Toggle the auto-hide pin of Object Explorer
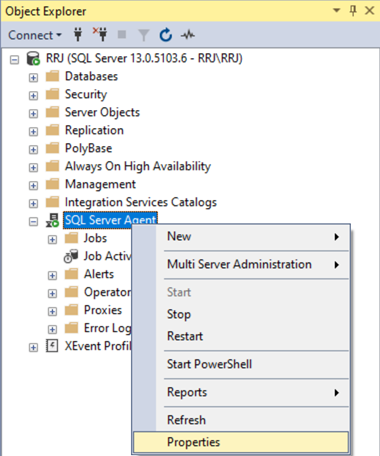Image resolution: width=380 pixels, height=456 pixels. coord(353,11)
